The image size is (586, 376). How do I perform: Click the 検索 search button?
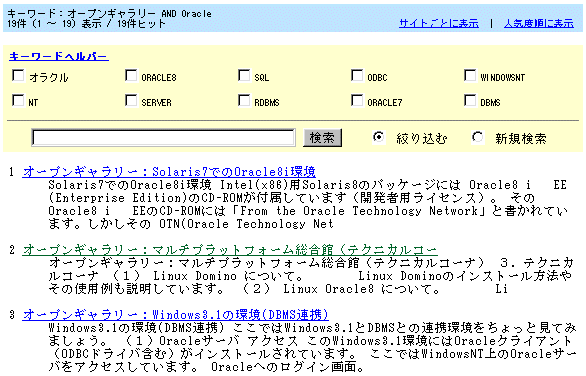(x=322, y=138)
